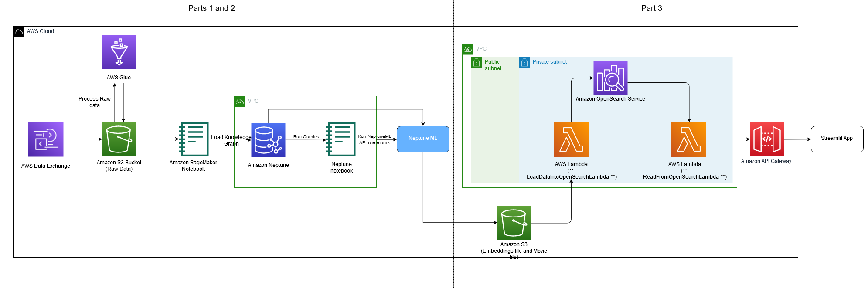Click the Amazon S3 Bucket raw data icon
Screen dimensions: 868x288
(119, 139)
